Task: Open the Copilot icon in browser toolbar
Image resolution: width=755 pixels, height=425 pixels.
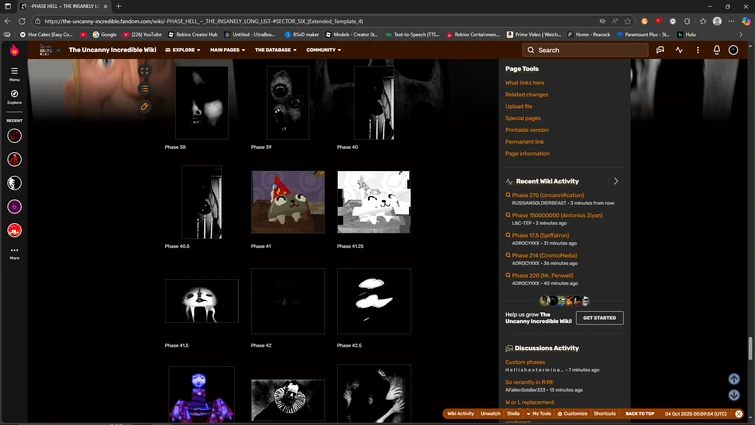Action: pos(746,21)
